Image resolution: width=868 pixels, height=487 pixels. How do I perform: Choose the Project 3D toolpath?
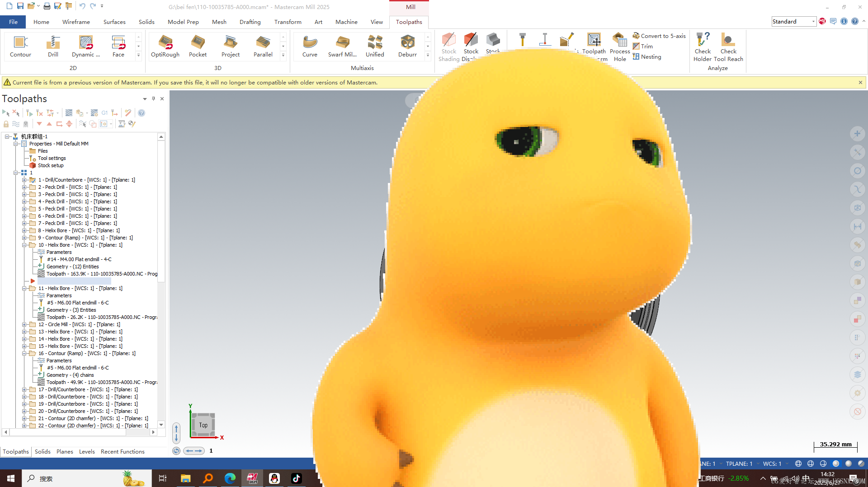(230, 47)
